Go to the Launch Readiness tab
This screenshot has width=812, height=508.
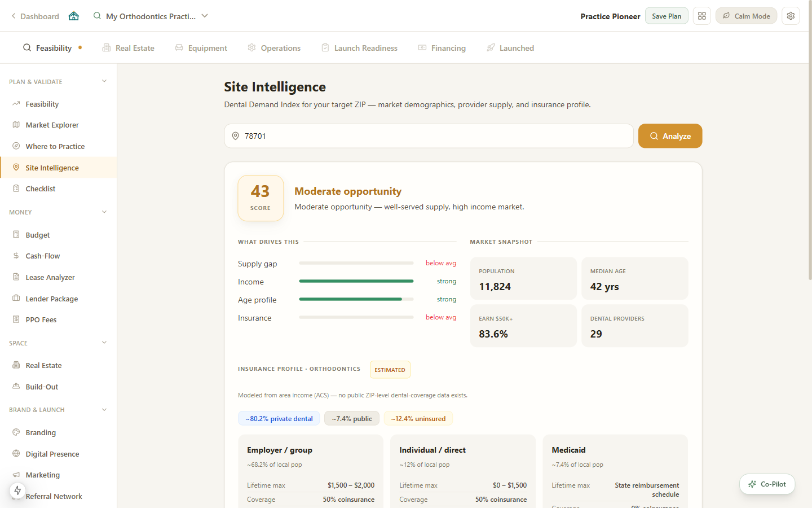pyautogui.click(x=359, y=48)
